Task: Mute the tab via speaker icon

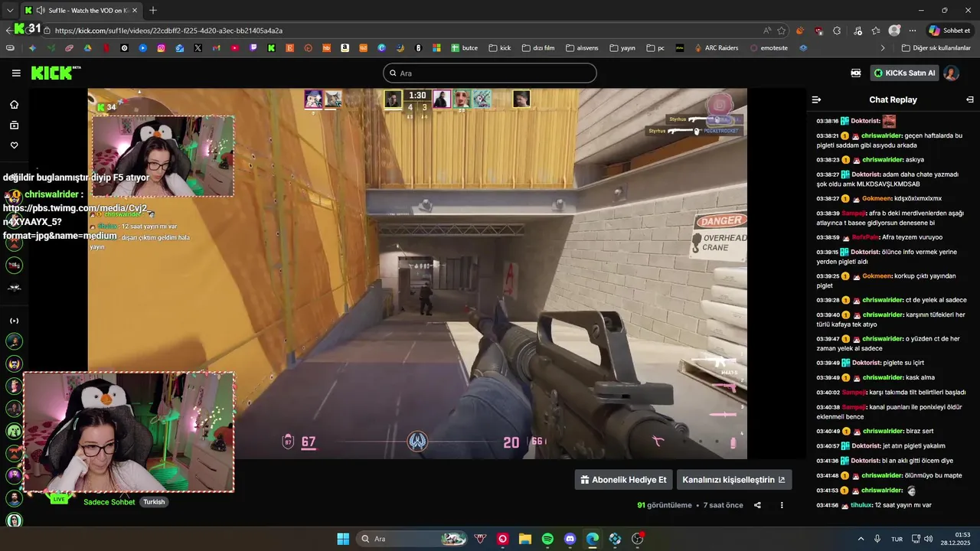Action: coord(40,10)
